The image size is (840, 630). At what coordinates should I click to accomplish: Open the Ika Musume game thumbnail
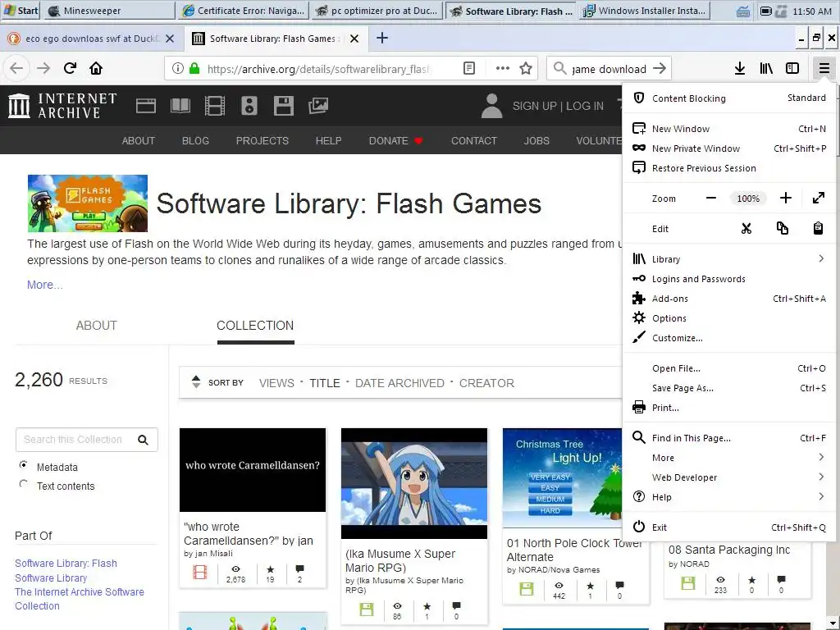(414, 483)
